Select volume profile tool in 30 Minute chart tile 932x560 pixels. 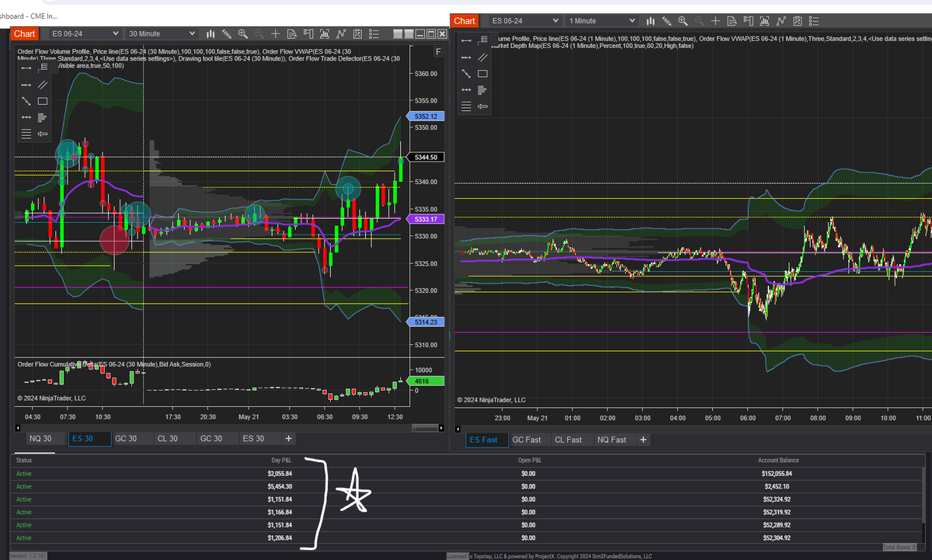(x=43, y=117)
